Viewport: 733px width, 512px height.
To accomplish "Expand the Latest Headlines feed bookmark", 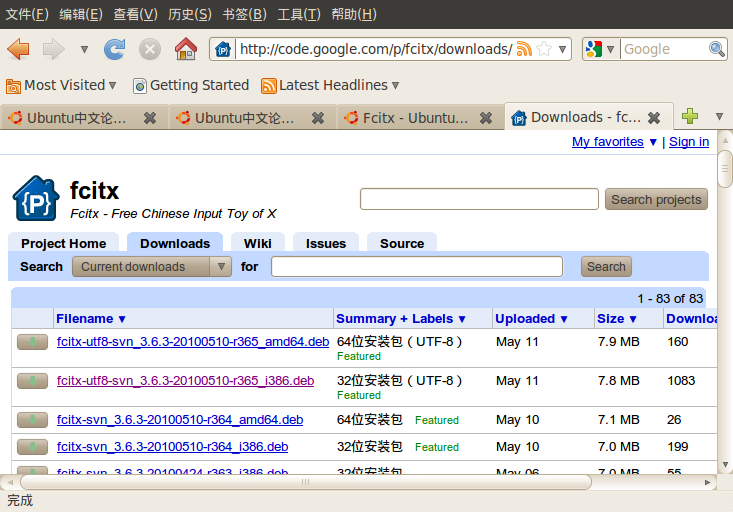I will point(330,86).
